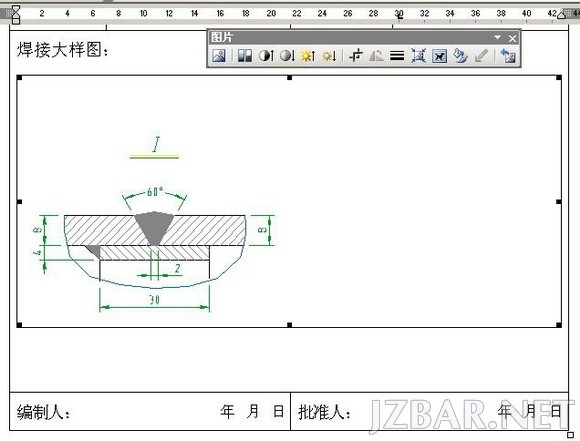Open the picture Color mode menu

pyautogui.click(x=245, y=56)
